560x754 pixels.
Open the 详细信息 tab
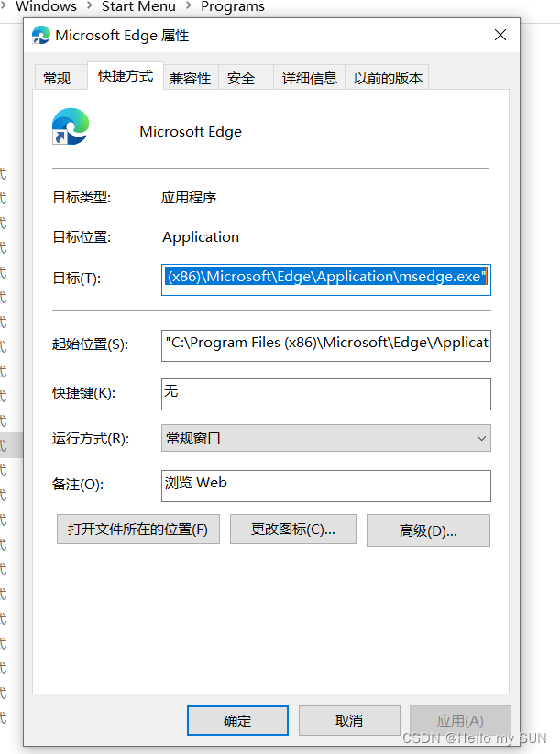(x=310, y=78)
